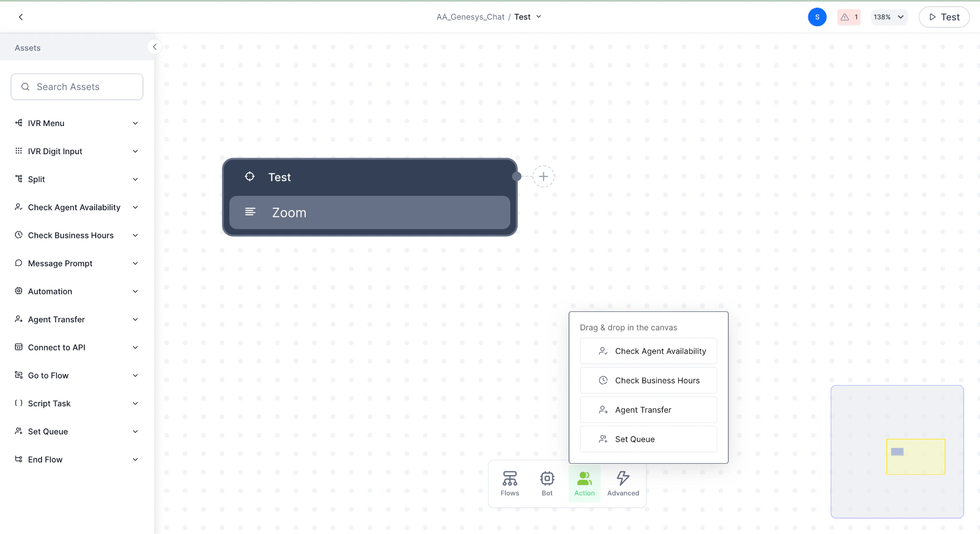
Task: Expand the End Flow section
Action: tap(136, 459)
